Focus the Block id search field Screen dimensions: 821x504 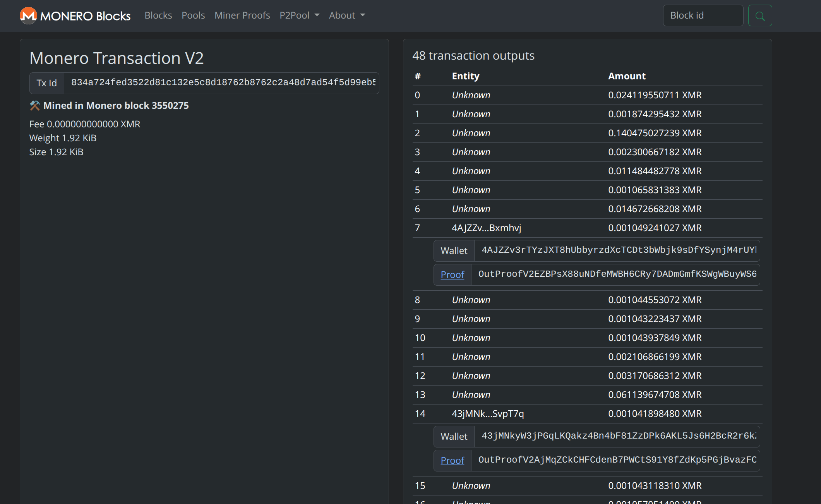tap(703, 15)
